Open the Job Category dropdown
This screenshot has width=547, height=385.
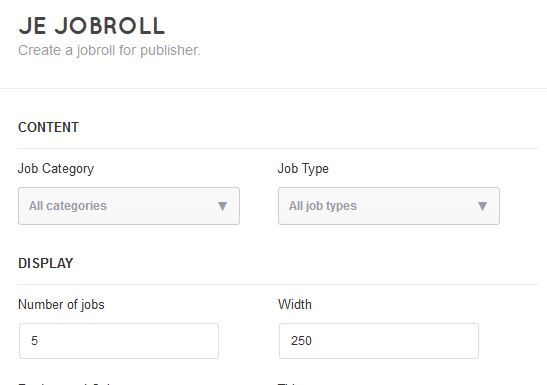click(129, 206)
